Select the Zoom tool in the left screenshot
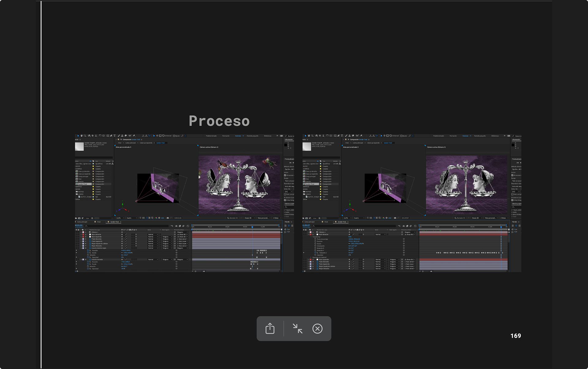The image size is (588, 369). 85,136
